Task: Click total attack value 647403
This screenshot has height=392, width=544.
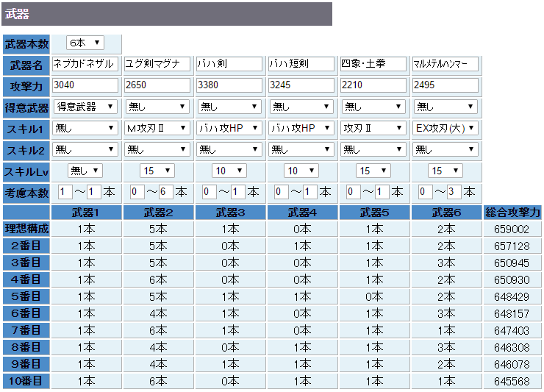Action: [512, 330]
